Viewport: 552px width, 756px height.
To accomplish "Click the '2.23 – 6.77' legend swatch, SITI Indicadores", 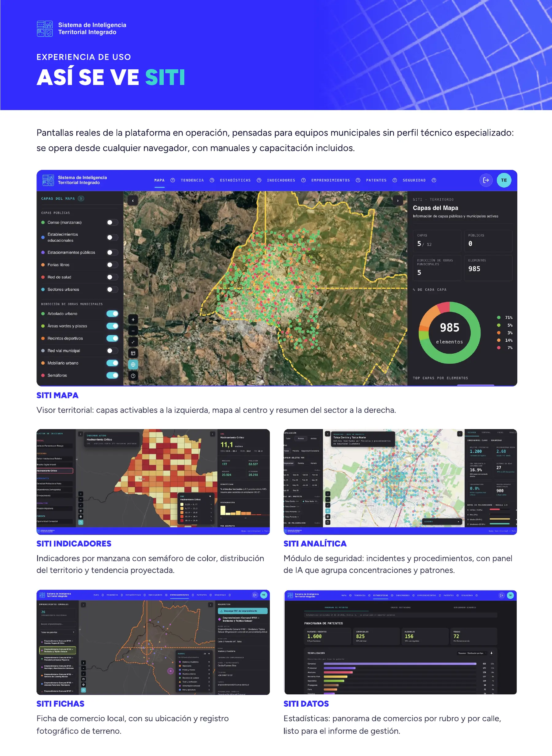I will [182, 505].
